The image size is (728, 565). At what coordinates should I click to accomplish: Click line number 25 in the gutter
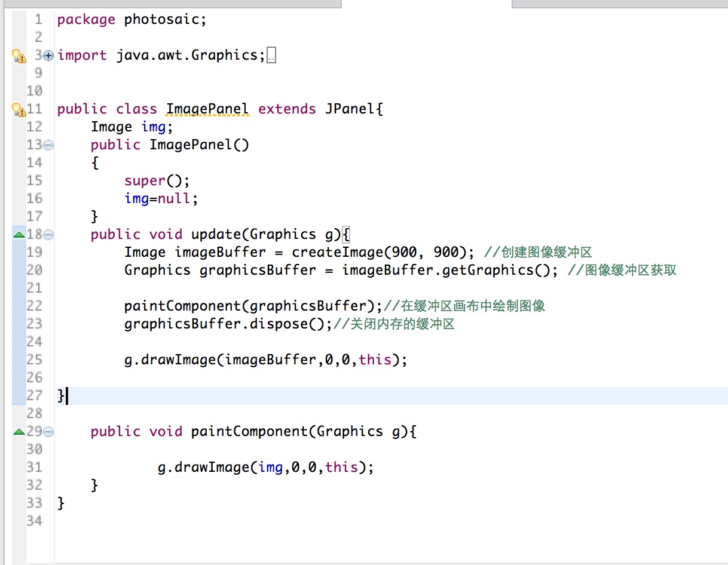click(35, 360)
